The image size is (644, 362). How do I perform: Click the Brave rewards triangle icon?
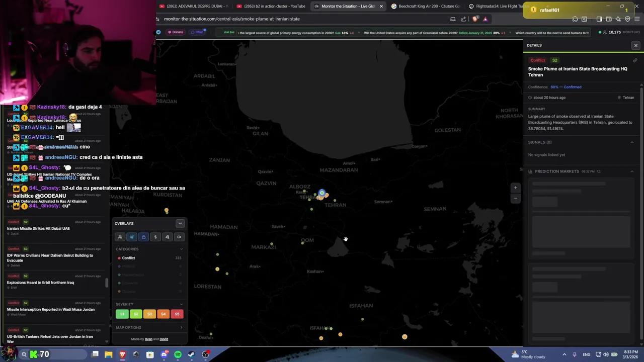coord(485,19)
